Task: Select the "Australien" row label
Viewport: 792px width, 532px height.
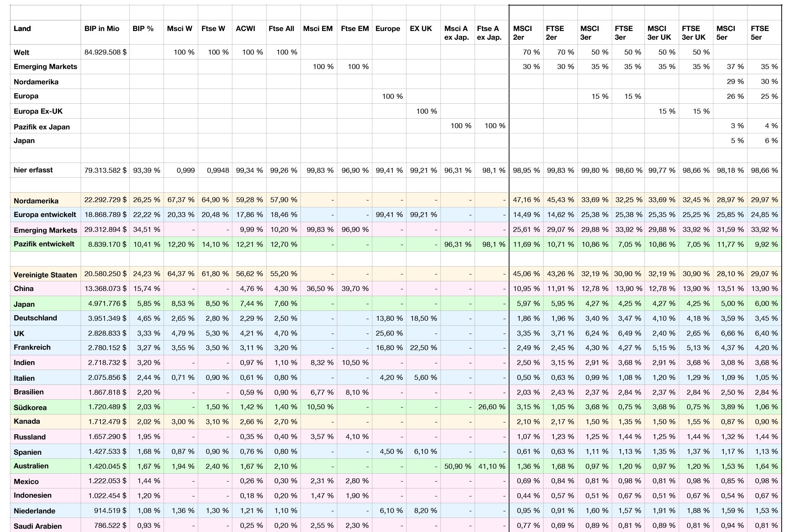Action: tap(31, 466)
